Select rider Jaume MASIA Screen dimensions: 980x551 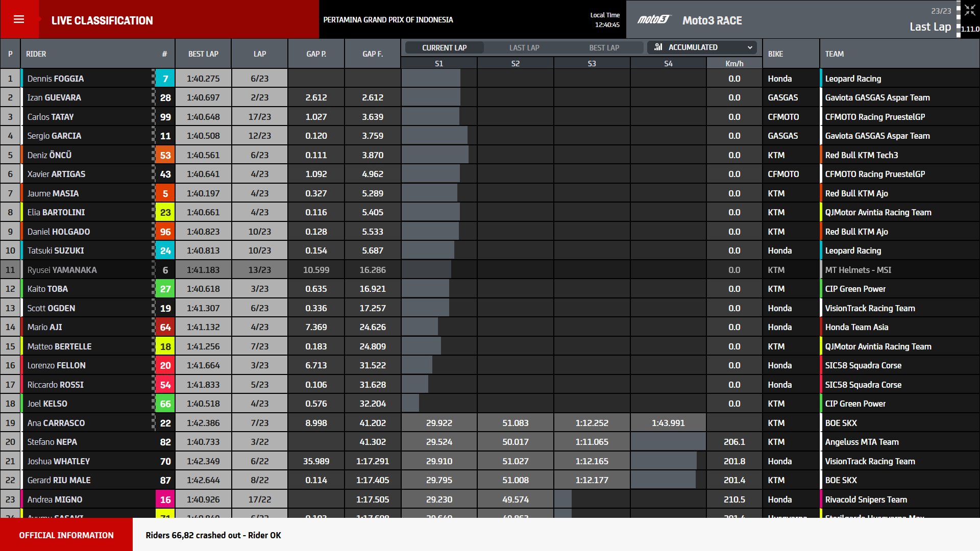pyautogui.click(x=53, y=193)
